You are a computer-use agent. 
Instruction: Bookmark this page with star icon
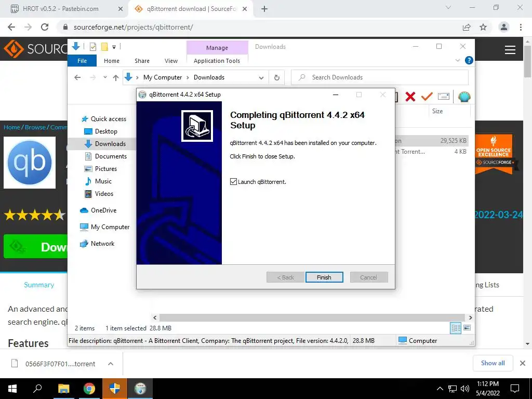pos(483,27)
